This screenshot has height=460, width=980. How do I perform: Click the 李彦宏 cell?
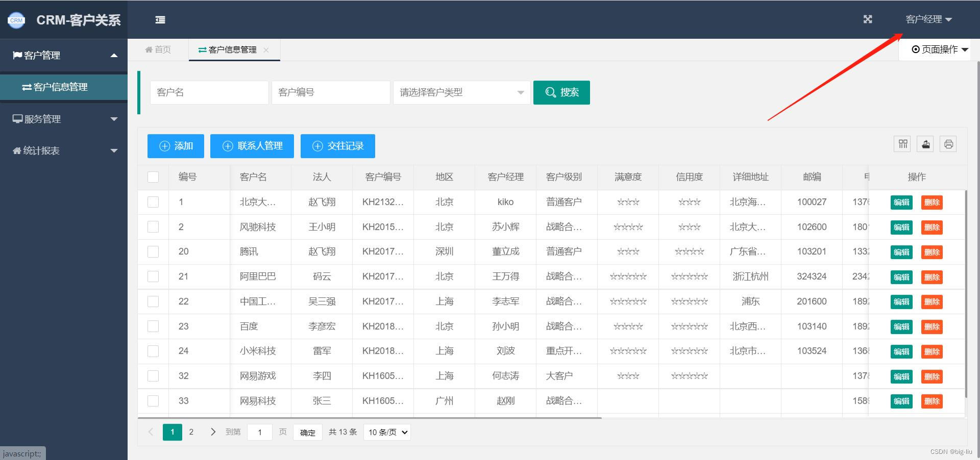[x=322, y=326]
